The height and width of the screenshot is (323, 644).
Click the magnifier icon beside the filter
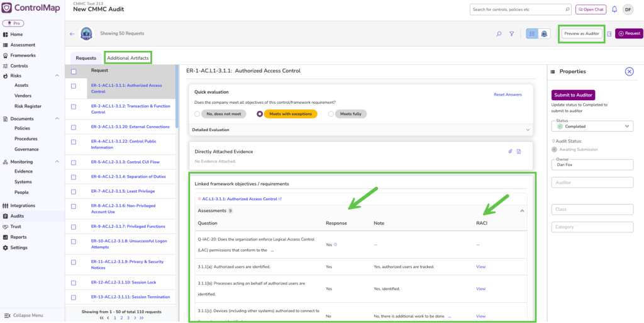pyautogui.click(x=499, y=34)
